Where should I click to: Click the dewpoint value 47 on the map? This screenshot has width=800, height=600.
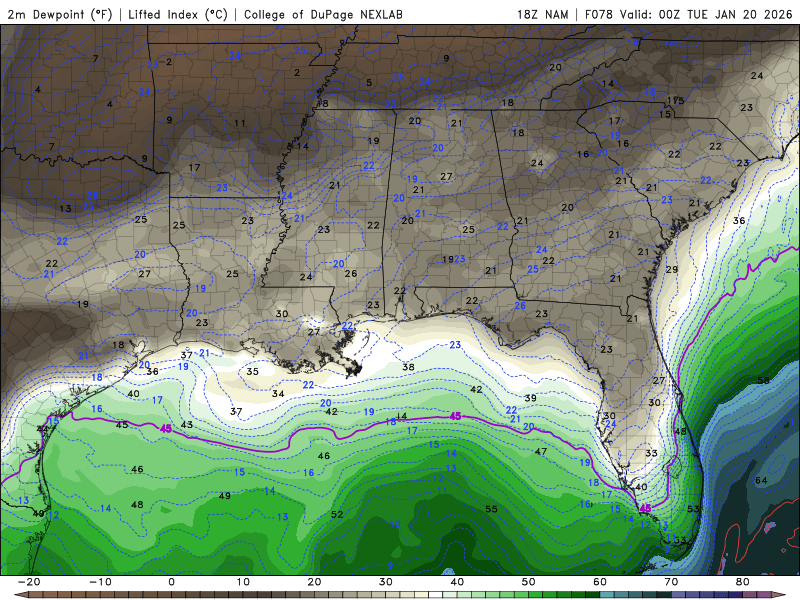tap(541, 452)
